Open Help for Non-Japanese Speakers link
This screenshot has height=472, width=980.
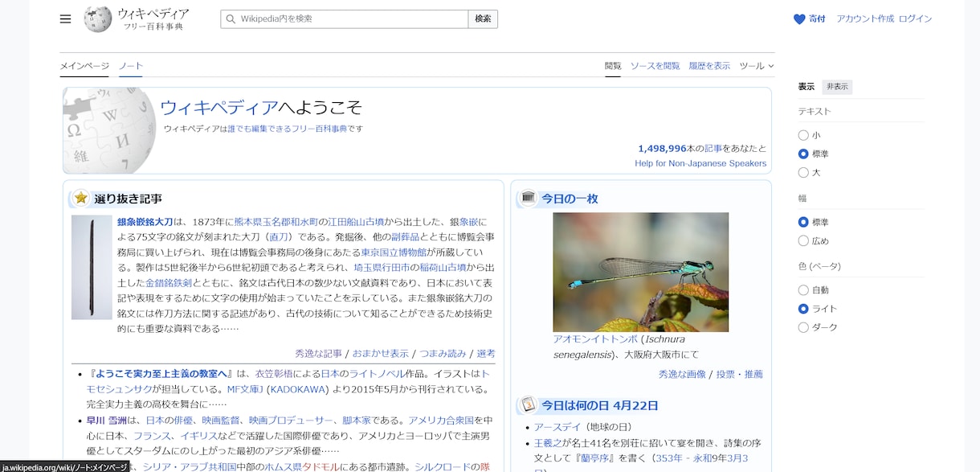(700, 163)
